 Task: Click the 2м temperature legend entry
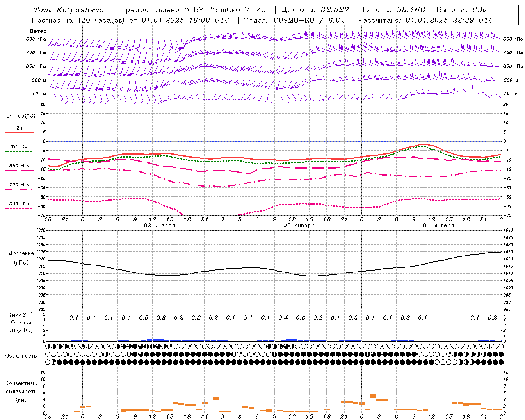[x=19, y=128]
